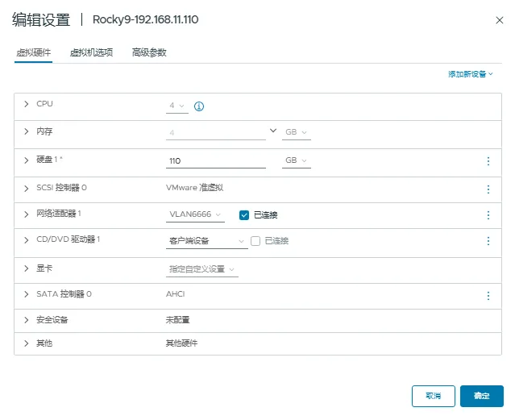Click the CPU info icon
Screen dimensions: 515x420
(x=199, y=106)
